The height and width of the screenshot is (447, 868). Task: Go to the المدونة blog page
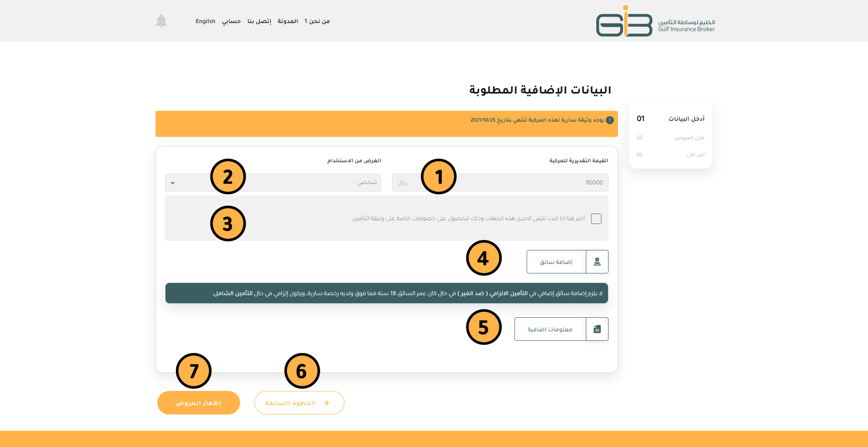click(x=288, y=21)
